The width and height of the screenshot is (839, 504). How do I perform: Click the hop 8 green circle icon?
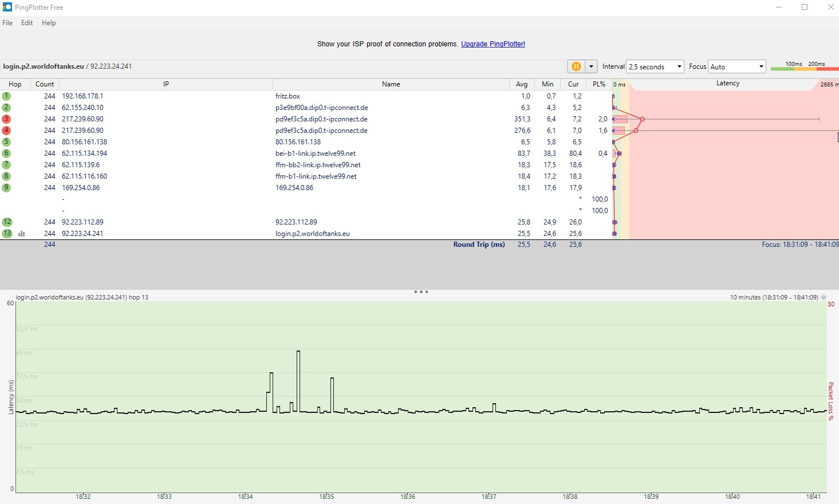point(6,176)
